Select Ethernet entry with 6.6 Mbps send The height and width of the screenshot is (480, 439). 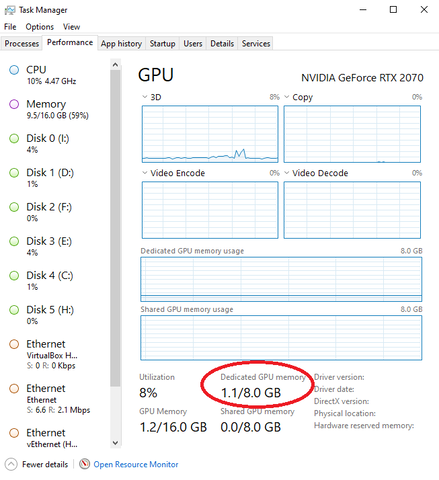[x=55, y=399]
